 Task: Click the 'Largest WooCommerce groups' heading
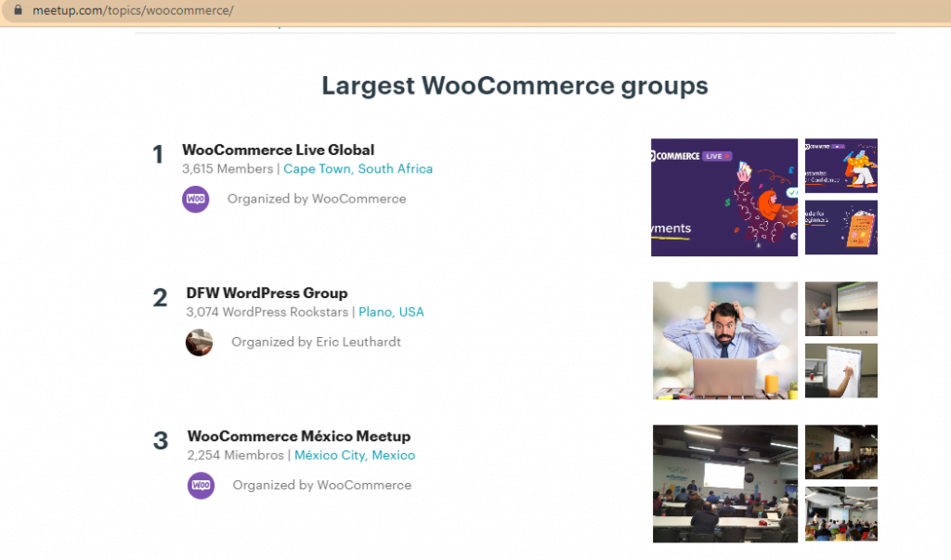[x=515, y=85]
